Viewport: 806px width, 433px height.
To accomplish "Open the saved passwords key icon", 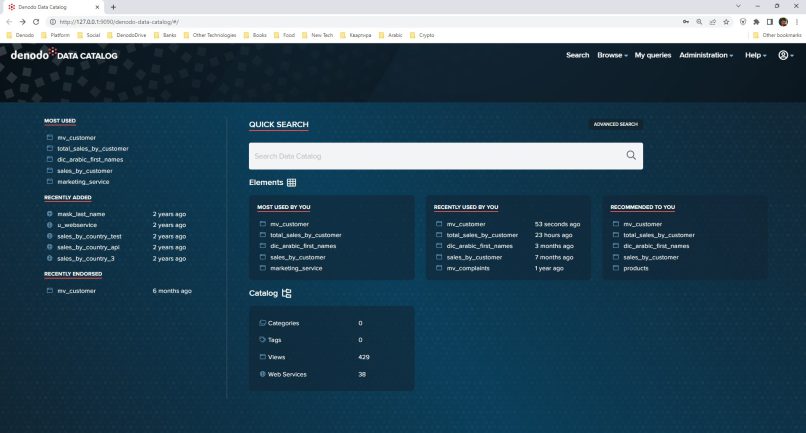I will pyautogui.click(x=686, y=22).
